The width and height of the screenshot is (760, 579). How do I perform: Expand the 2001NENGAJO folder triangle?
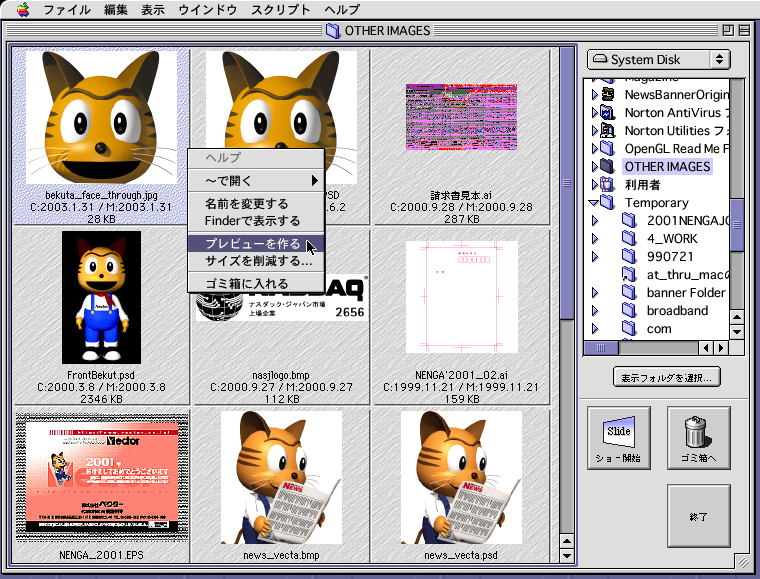(595, 220)
